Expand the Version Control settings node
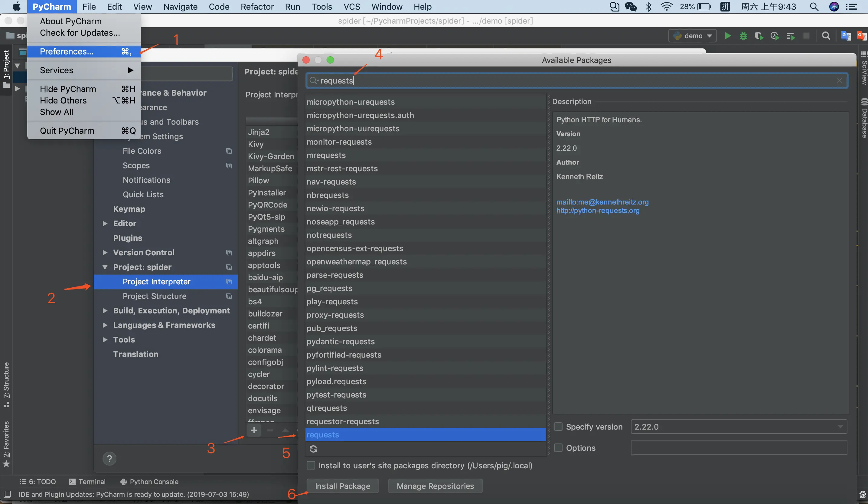Screen dimensions: 868x504 pyautogui.click(x=105, y=253)
